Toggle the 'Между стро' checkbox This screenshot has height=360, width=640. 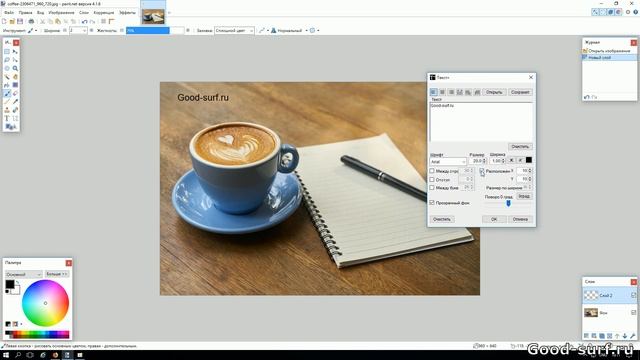(432, 171)
